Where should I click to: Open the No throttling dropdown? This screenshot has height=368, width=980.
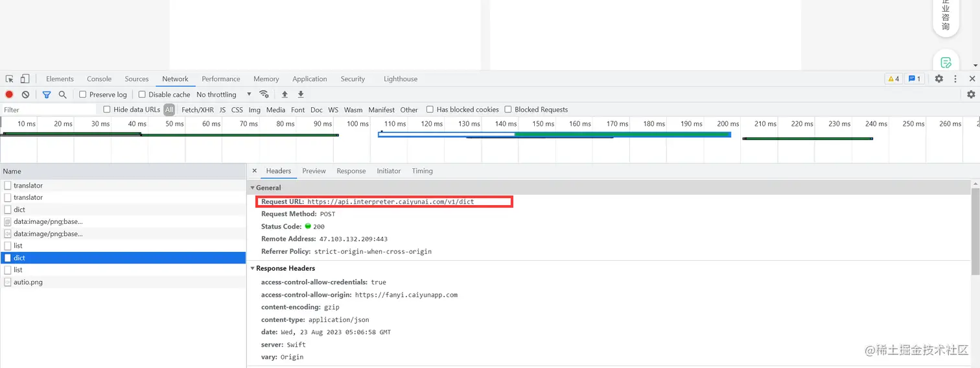click(224, 94)
